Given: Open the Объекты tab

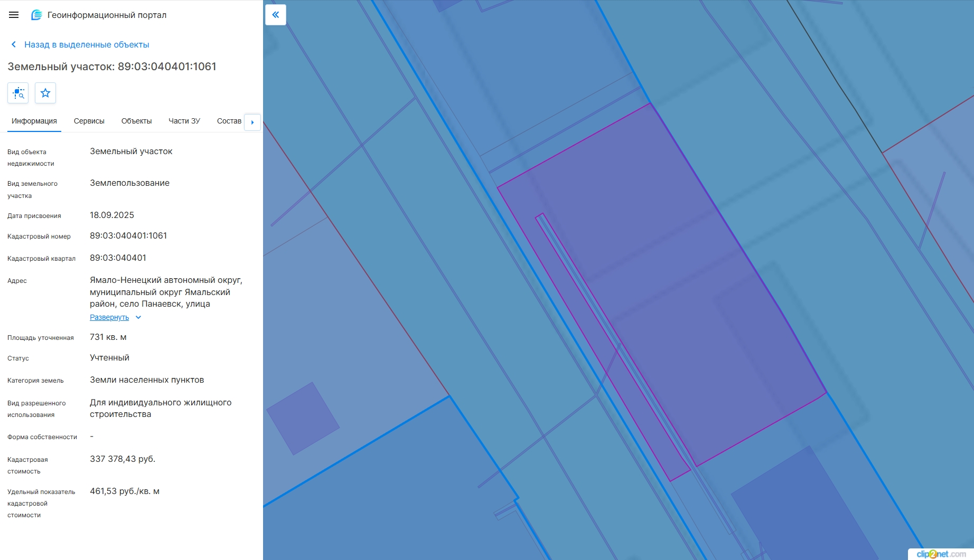Looking at the screenshot, I should [136, 121].
